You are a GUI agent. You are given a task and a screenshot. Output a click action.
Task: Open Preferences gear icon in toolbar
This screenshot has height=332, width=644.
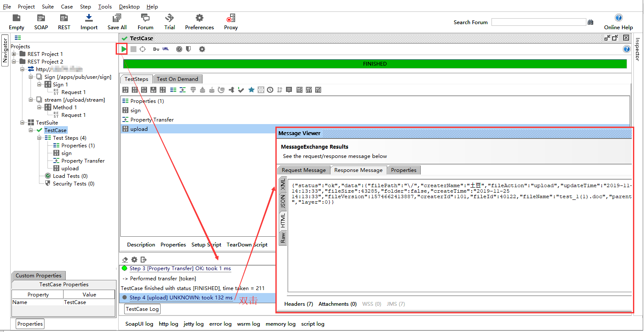tap(199, 18)
